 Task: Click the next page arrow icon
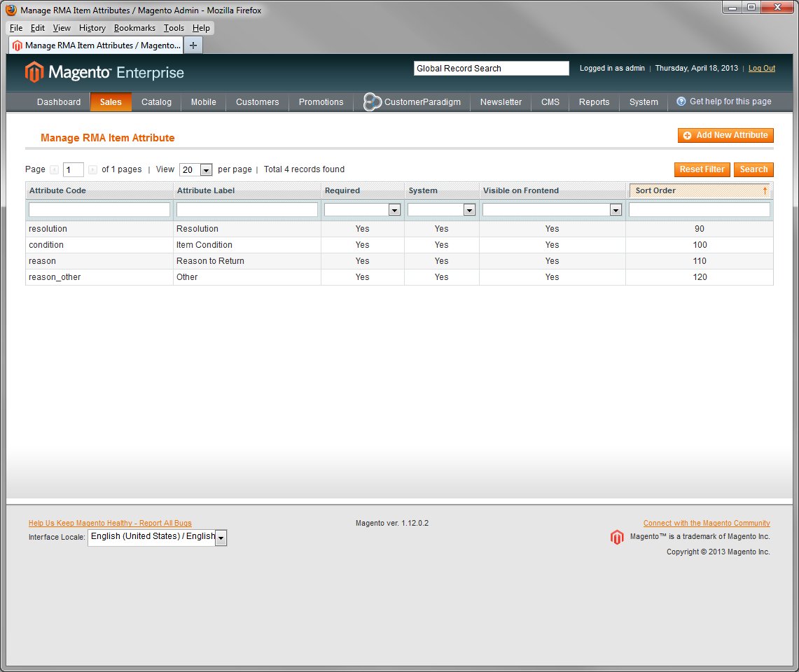[92, 169]
